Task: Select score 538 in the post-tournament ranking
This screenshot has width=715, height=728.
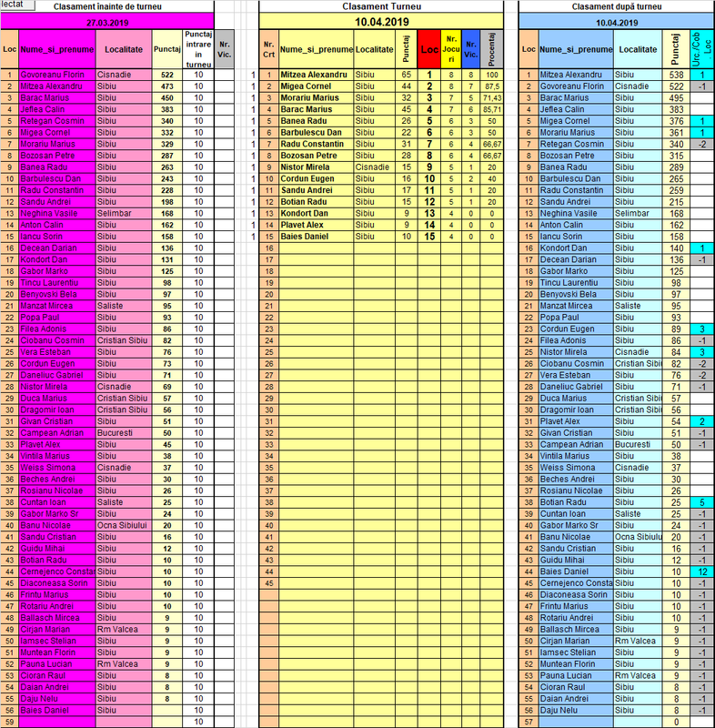Action: (x=676, y=75)
